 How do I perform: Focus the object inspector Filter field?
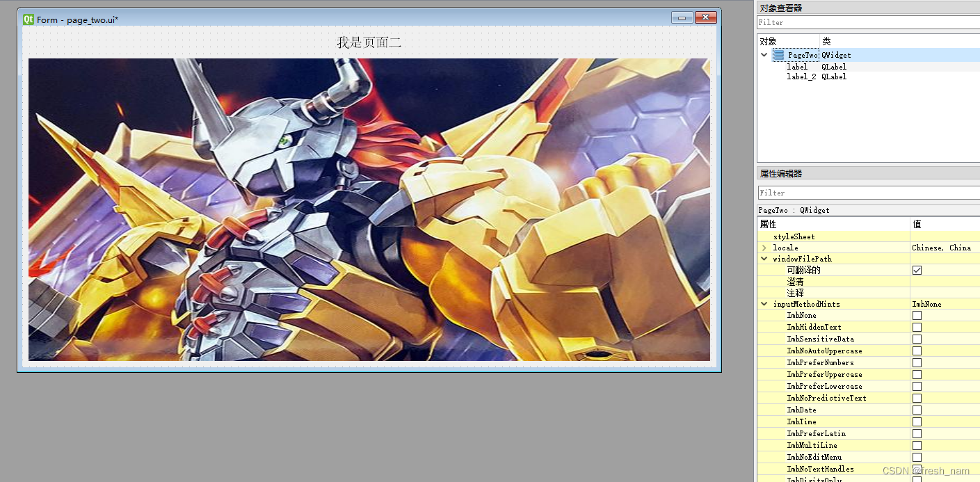(x=868, y=22)
